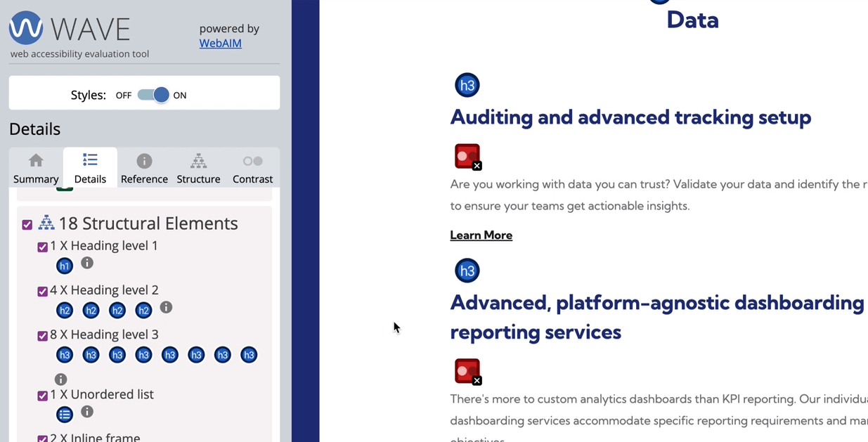Screen dimensions: 868x442
Task: Click the first h3 icon in Details panel
Action: click(65, 355)
